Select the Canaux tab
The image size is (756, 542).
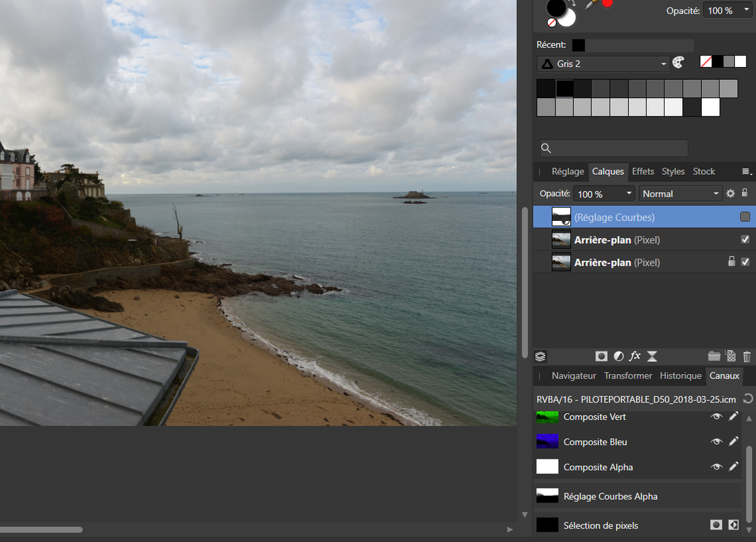click(x=724, y=375)
